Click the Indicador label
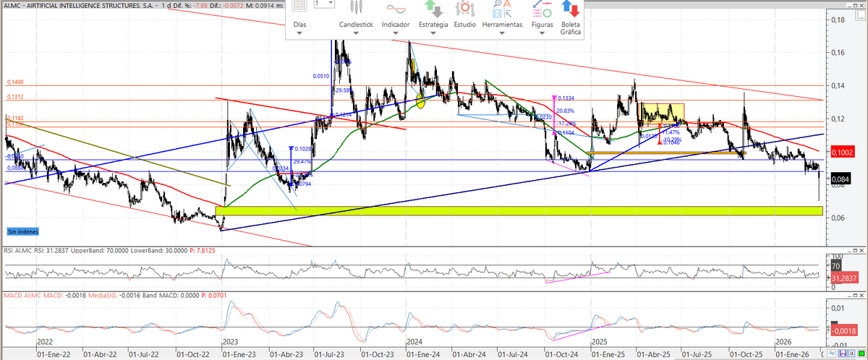This screenshot has height=360, width=868. click(x=396, y=25)
